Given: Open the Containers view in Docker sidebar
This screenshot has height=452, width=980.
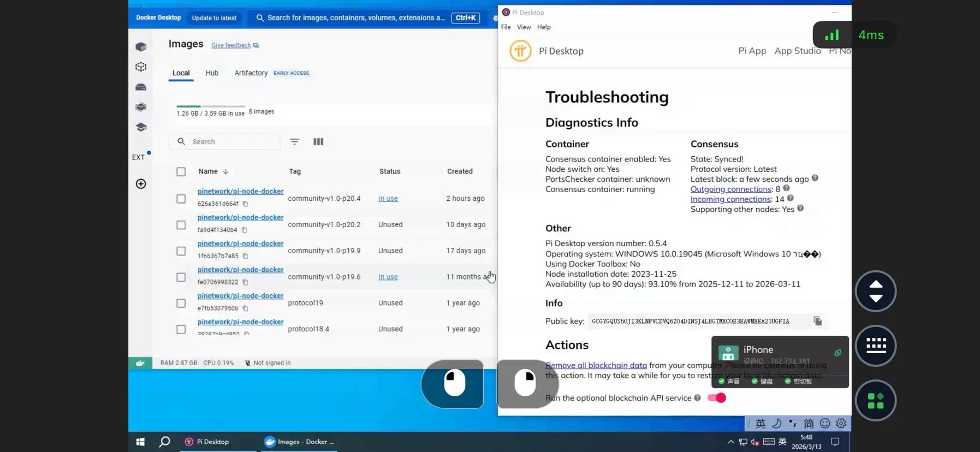Looking at the screenshot, I should click(x=141, y=47).
